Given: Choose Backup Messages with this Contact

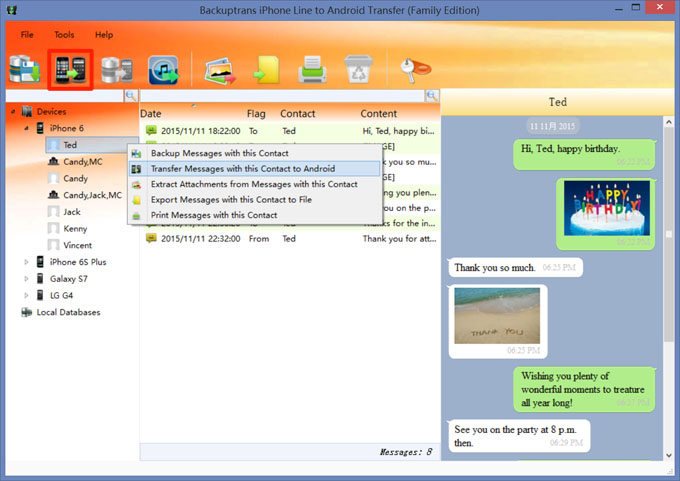Looking at the screenshot, I should click(x=255, y=153).
